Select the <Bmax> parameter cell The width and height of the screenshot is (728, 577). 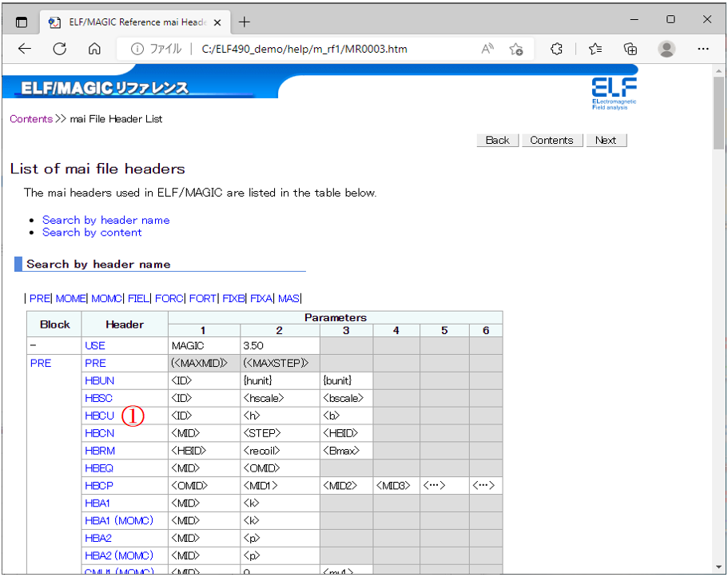click(346, 451)
